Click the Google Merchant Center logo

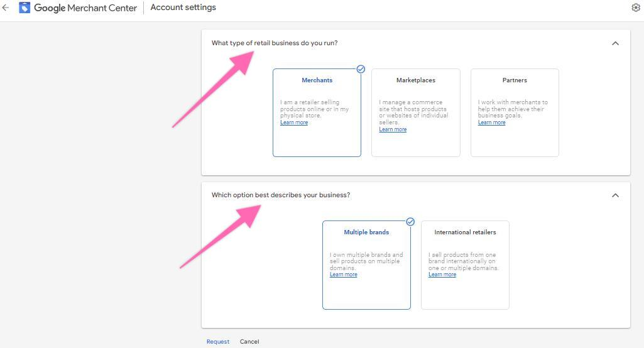click(x=25, y=8)
